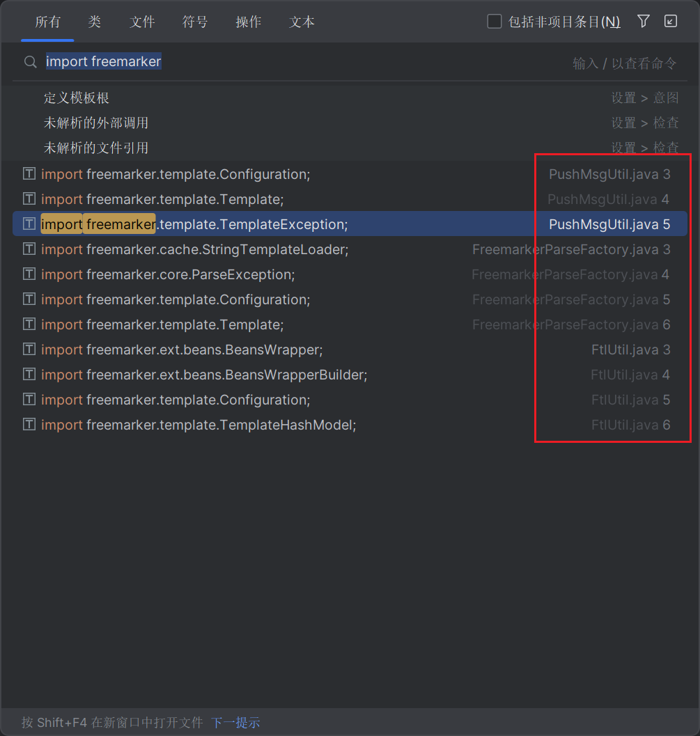This screenshot has height=736, width=700.
Task: Go to the 文本 tab
Action: coord(302,22)
